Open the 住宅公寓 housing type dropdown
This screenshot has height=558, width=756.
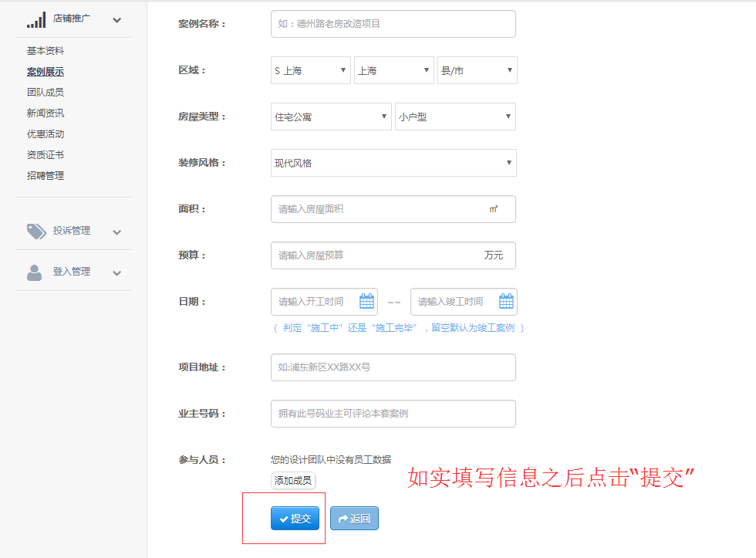tap(331, 116)
